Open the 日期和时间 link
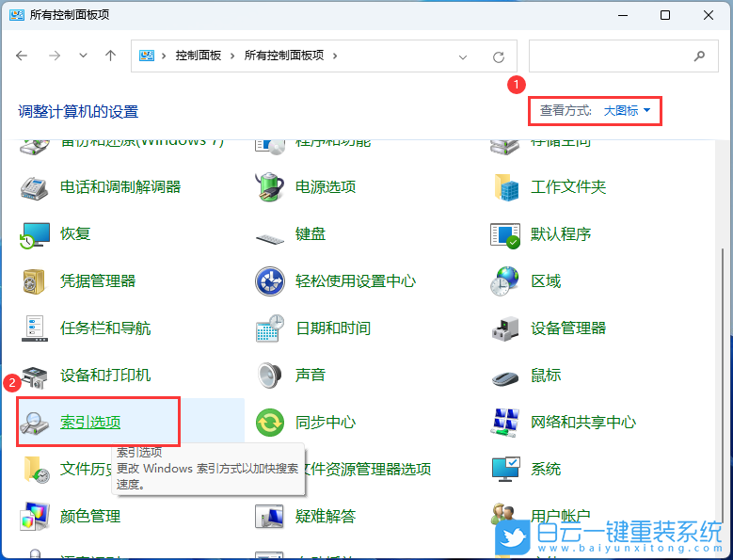Viewport: 733px width, 560px height. 333,328
